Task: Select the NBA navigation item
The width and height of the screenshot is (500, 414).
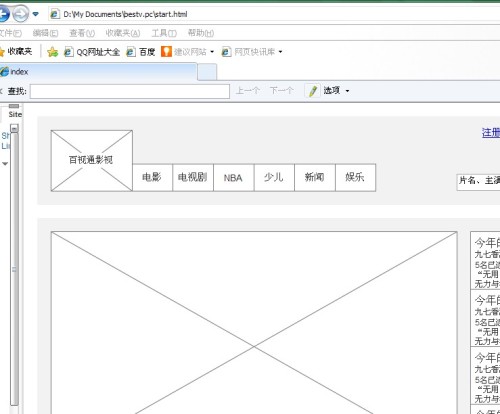Action: (x=234, y=177)
